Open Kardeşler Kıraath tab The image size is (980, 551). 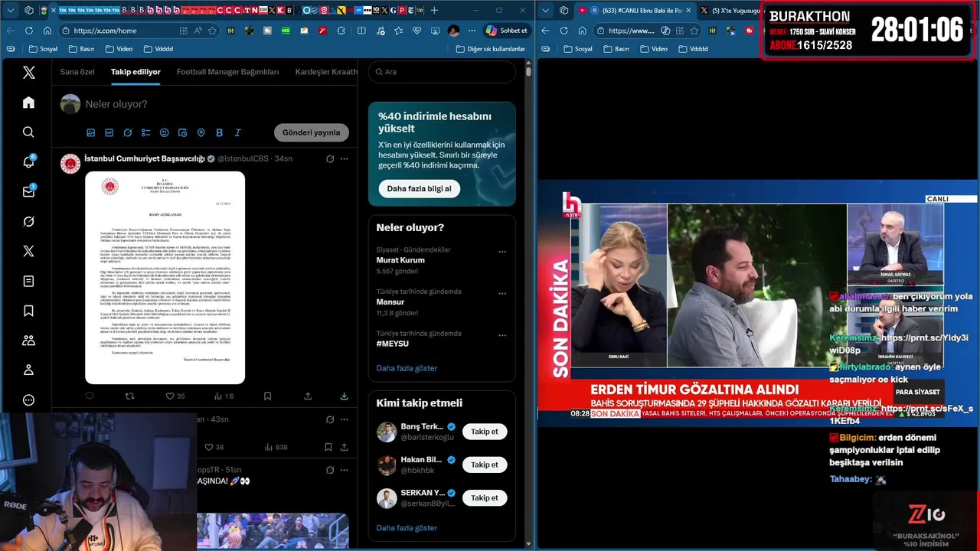pos(326,72)
